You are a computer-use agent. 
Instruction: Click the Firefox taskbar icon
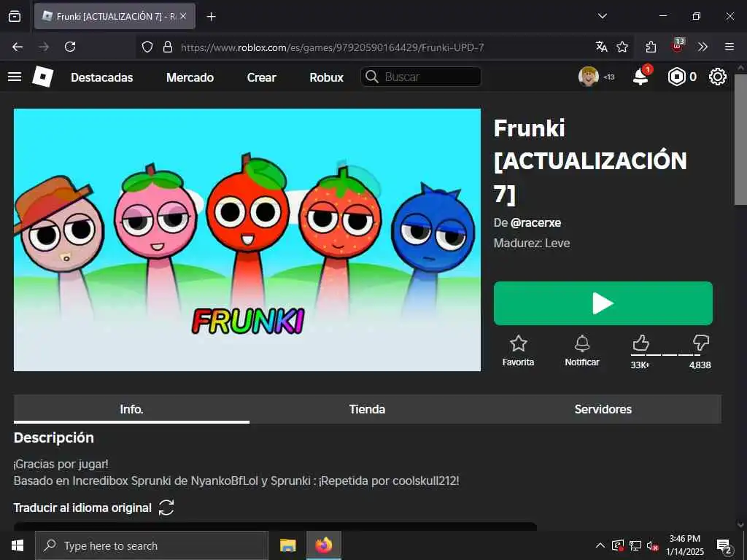pyautogui.click(x=323, y=545)
